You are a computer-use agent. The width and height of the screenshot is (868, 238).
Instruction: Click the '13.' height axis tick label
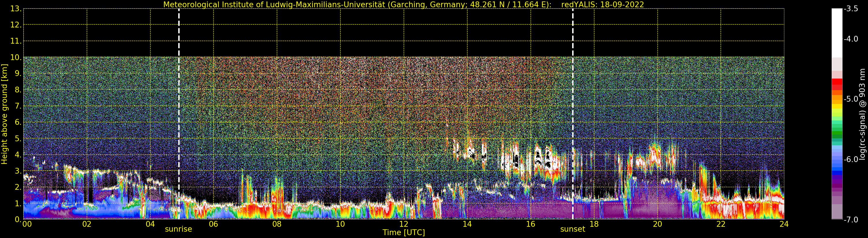pos(16,9)
